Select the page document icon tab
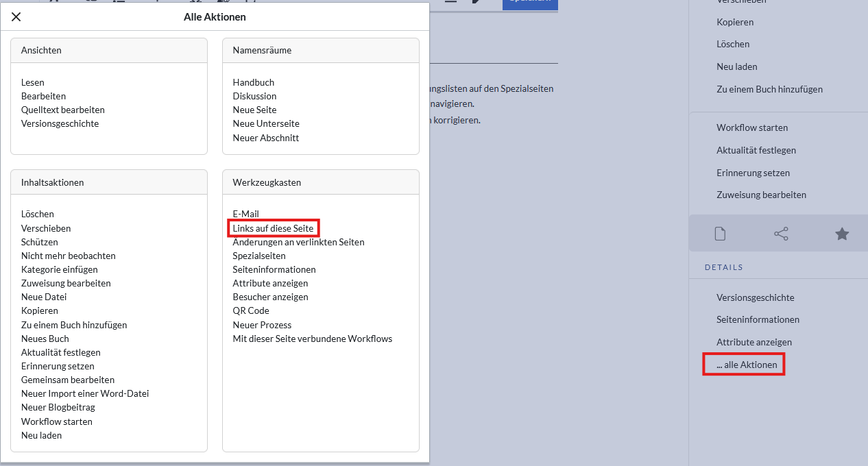Screen dimensions: 868x466 coord(720,234)
